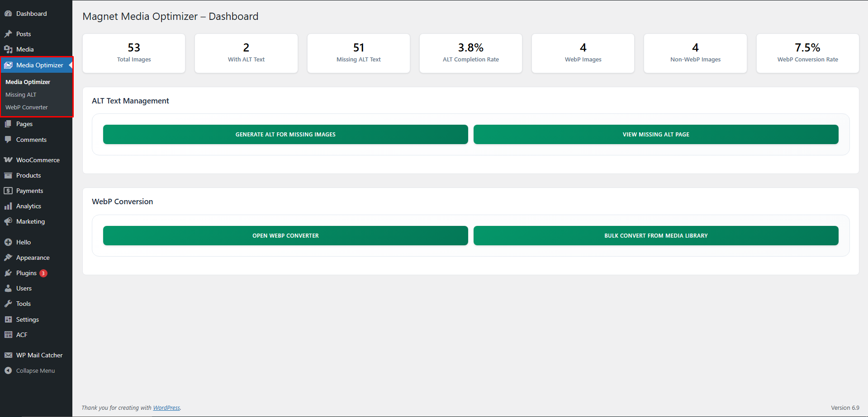Click the Products archive box icon
The image size is (868, 417).
8,175
